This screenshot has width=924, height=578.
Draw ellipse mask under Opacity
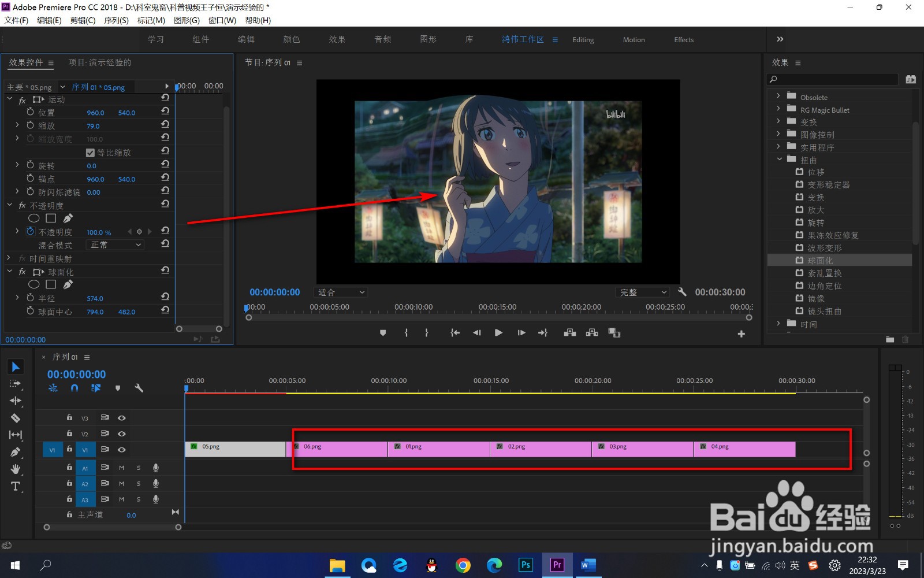(x=34, y=218)
